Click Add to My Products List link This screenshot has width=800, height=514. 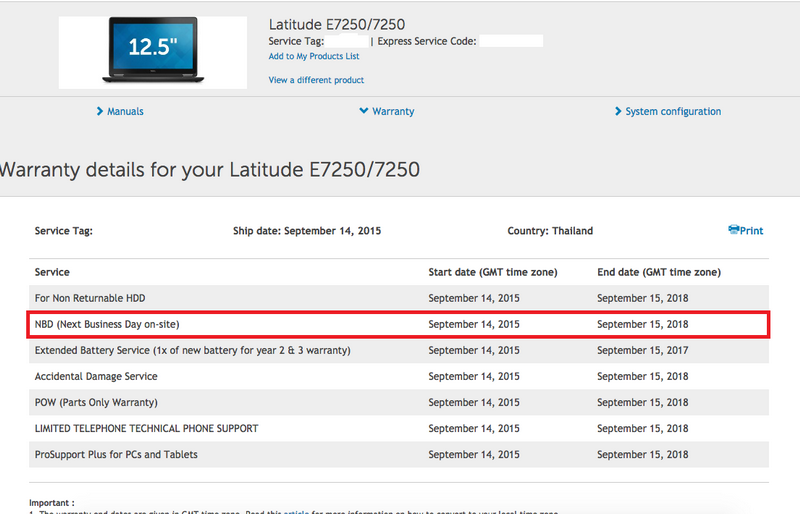(x=314, y=57)
